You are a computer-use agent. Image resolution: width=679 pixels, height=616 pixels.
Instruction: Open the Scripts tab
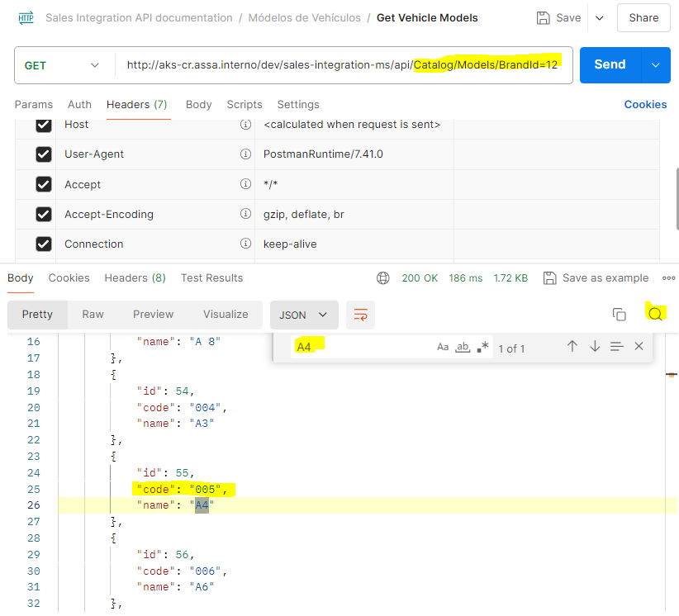pyautogui.click(x=245, y=105)
